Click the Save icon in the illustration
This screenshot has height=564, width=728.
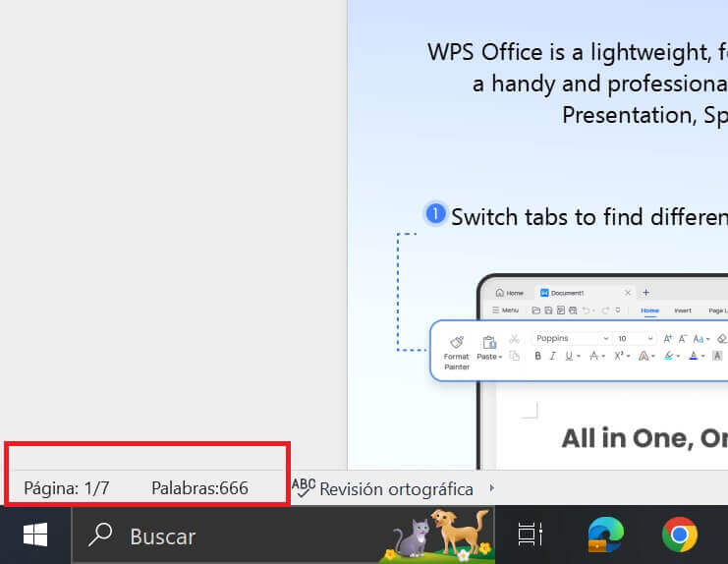[x=548, y=310]
